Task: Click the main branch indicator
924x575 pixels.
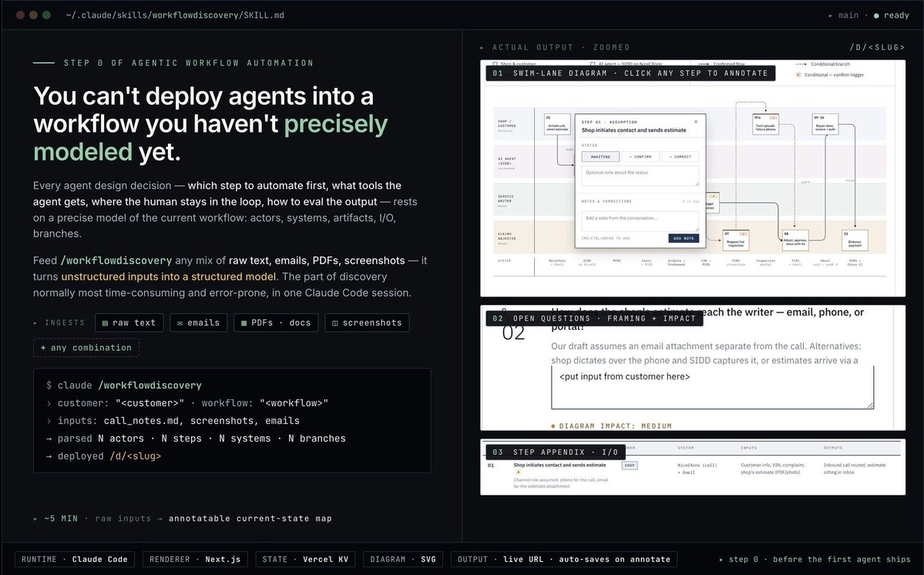Action: pyautogui.click(x=844, y=15)
